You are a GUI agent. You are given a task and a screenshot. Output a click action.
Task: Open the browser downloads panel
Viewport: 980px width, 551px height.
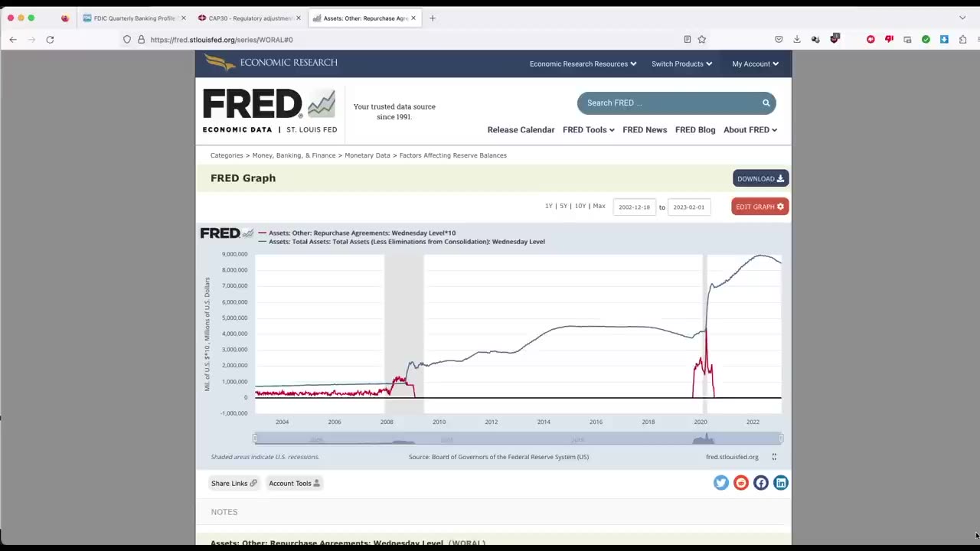pos(797,39)
